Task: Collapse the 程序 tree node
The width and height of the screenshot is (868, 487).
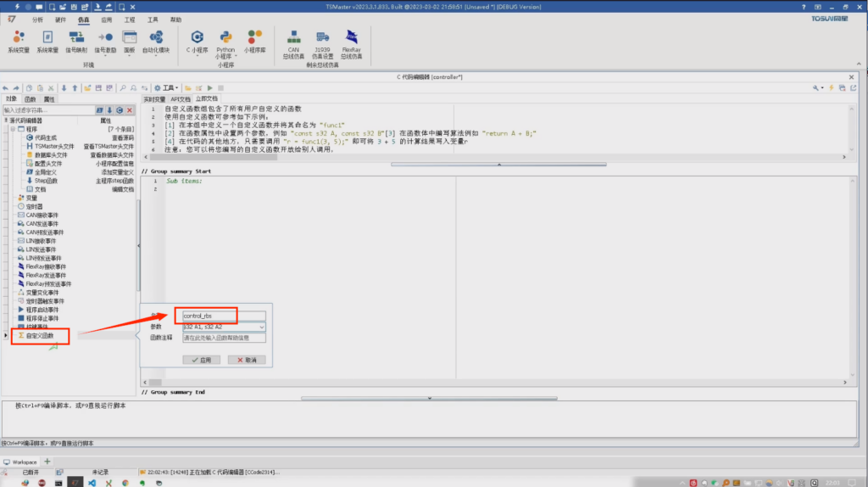Action: (11, 129)
